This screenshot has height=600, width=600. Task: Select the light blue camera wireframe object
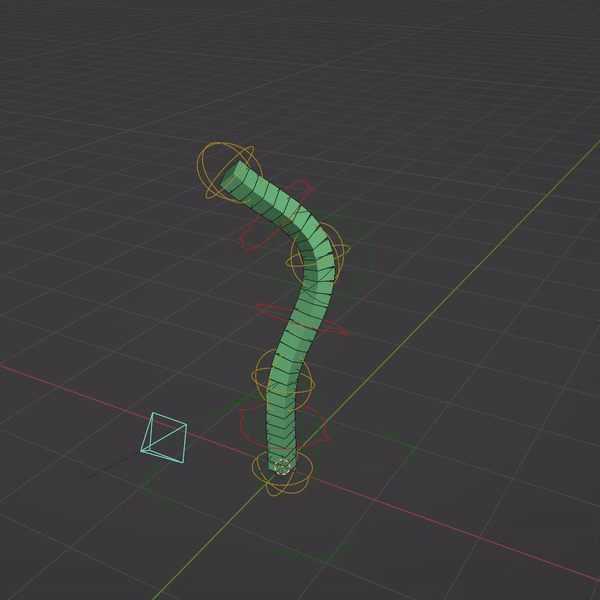(164, 438)
